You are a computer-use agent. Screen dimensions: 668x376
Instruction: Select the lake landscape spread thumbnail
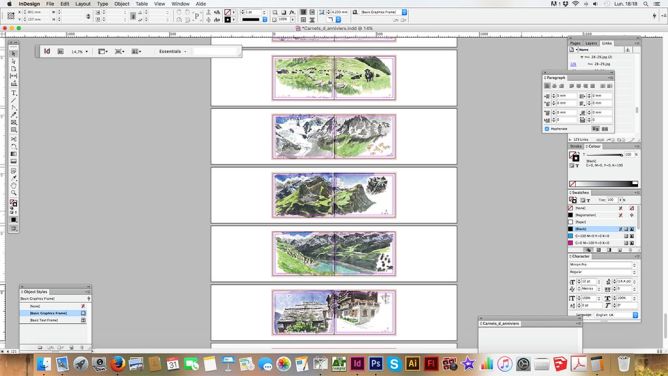[334, 253]
